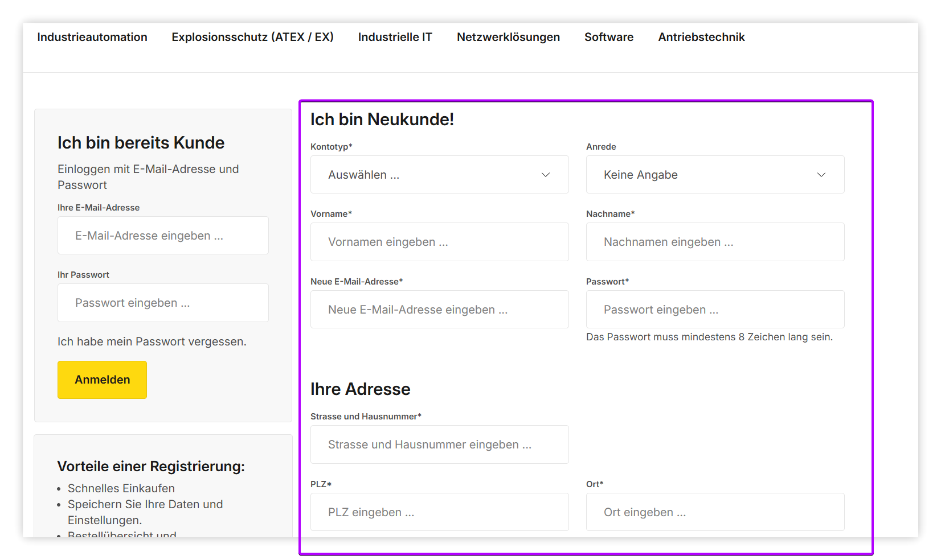Go to Industrielle IT category
The height and width of the screenshot is (560, 941).
pyautogui.click(x=395, y=37)
